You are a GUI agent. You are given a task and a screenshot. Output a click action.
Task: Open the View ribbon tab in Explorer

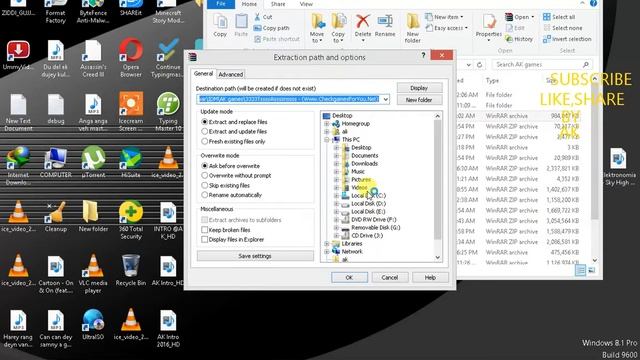[x=306, y=4]
